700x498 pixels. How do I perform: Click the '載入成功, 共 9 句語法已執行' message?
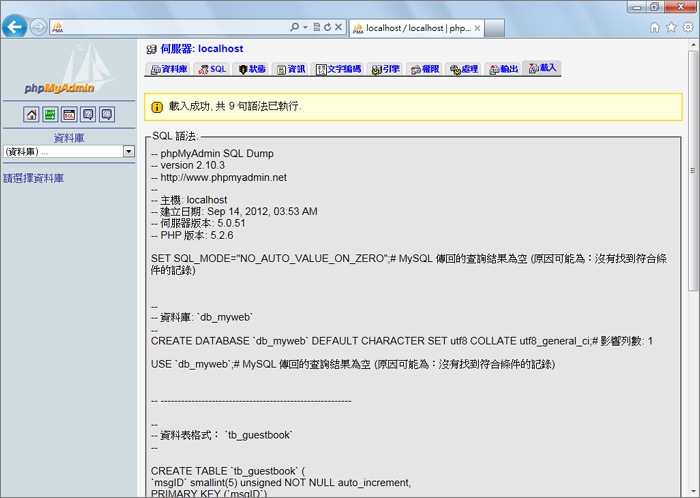point(235,107)
